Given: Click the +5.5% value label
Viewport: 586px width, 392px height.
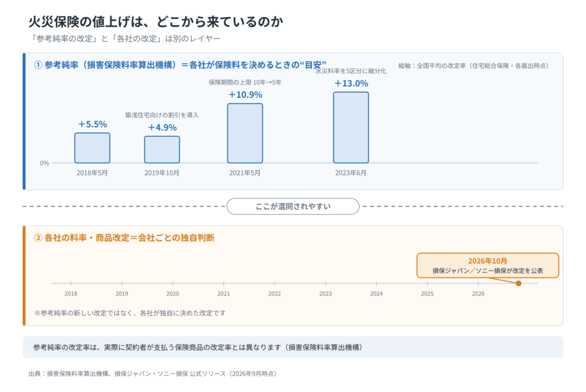Looking at the screenshot, I should (92, 124).
